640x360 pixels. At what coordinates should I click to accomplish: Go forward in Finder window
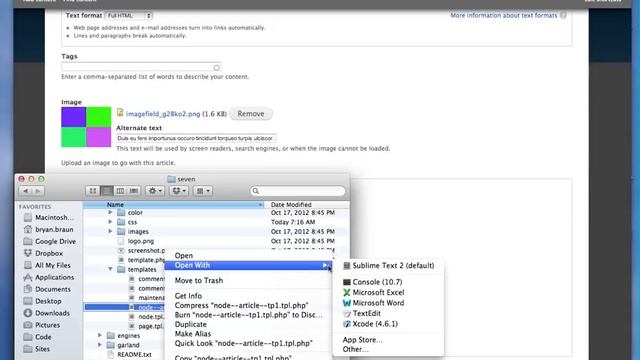(x=38, y=191)
